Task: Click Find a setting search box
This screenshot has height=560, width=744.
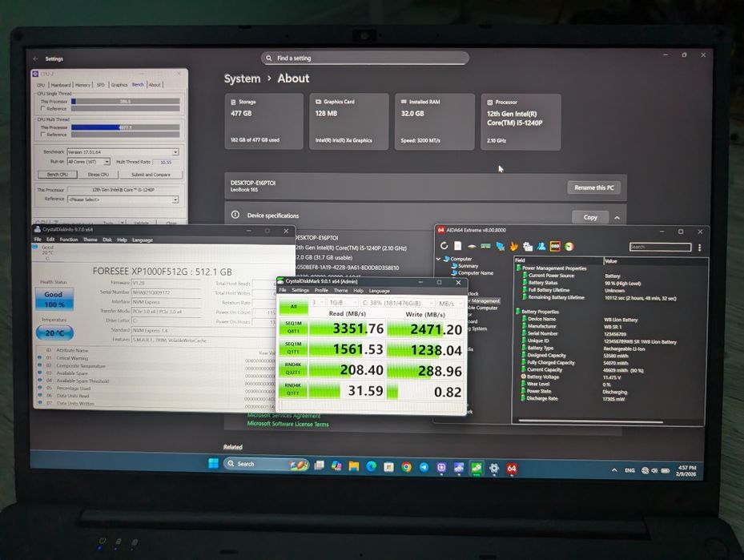Action: click(x=365, y=58)
